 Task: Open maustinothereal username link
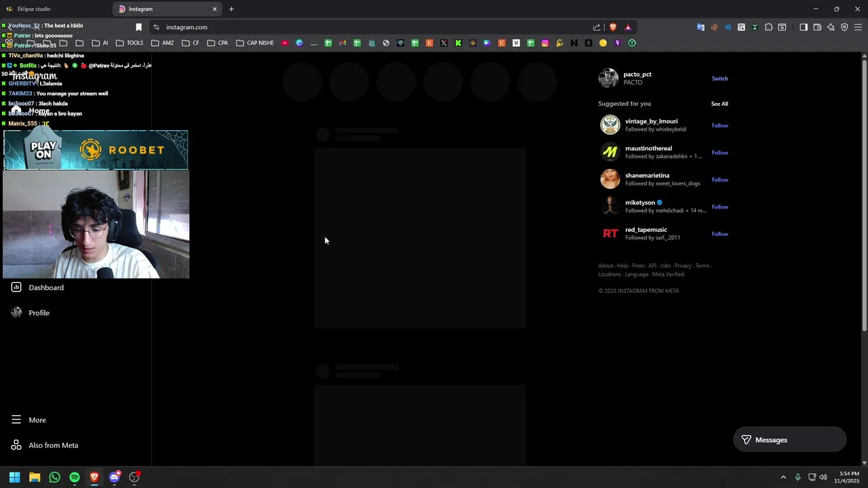click(x=648, y=148)
